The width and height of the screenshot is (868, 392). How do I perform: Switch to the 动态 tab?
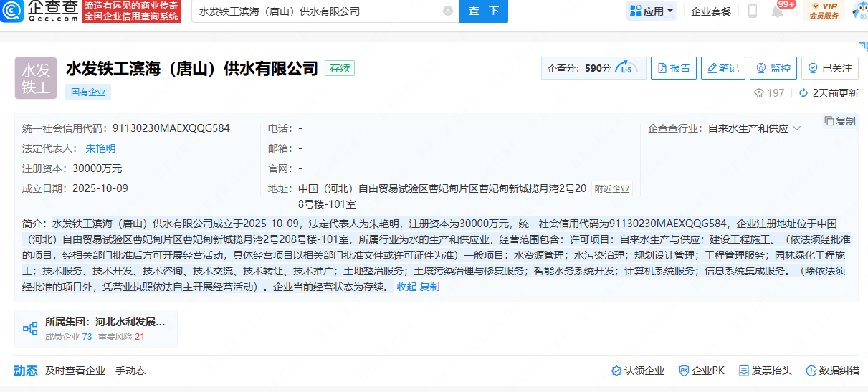[26, 371]
